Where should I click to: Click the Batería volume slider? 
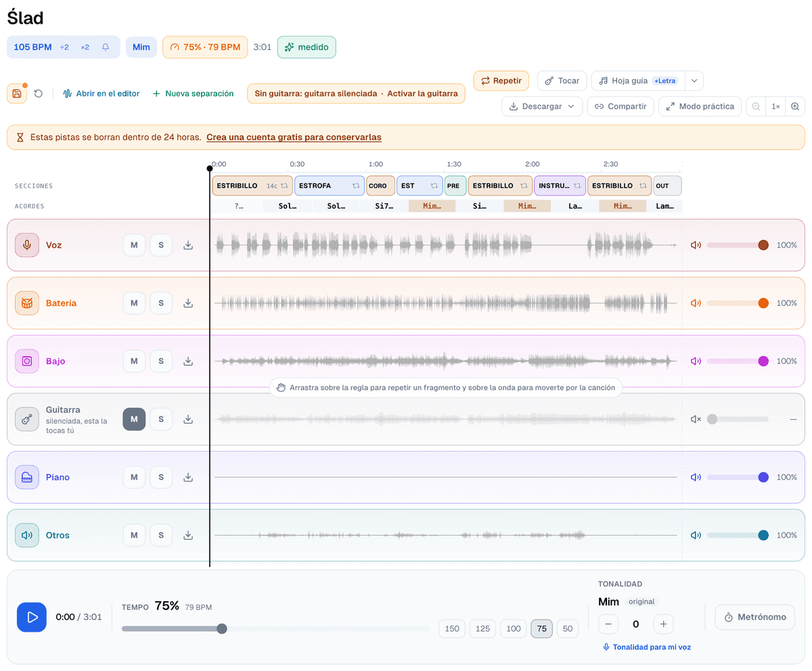(x=738, y=303)
